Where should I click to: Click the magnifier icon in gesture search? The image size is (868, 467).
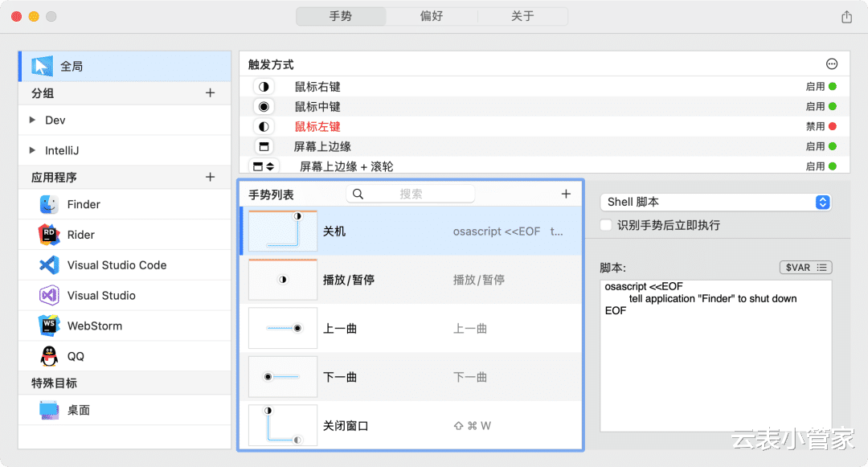(358, 194)
